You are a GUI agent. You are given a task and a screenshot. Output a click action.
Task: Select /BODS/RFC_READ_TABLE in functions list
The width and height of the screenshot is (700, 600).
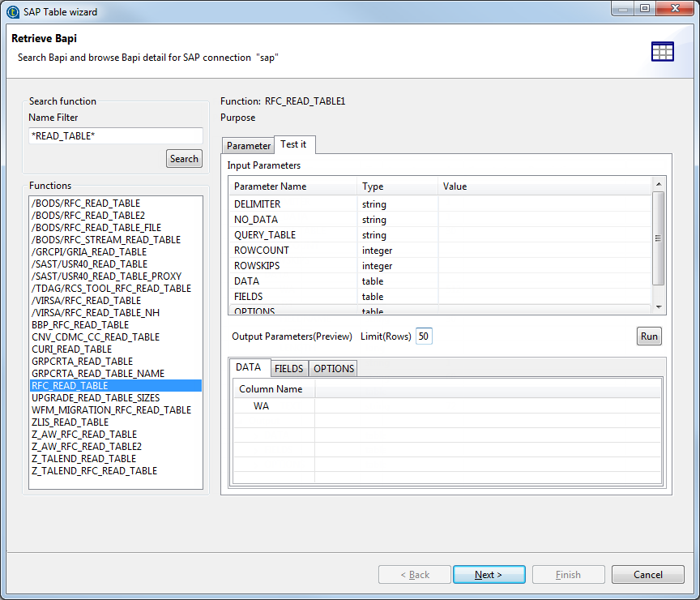[86, 204]
